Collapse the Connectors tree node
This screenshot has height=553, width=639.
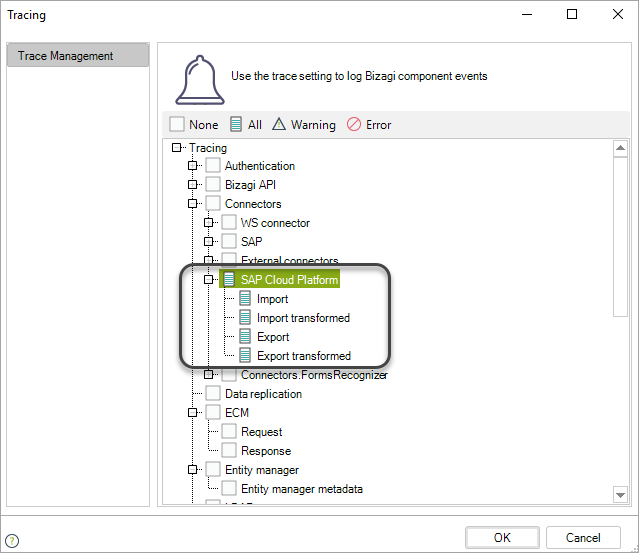pyautogui.click(x=193, y=204)
